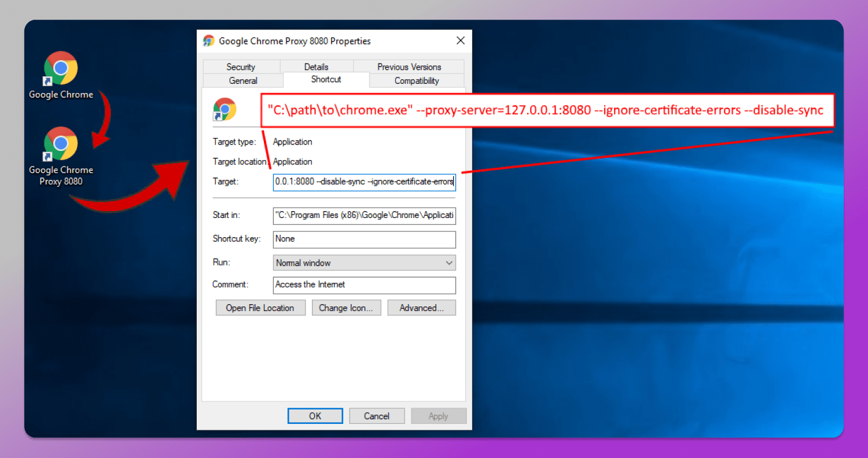Viewport: 868px width, 458px height.
Task: Switch to the Security tab
Action: (x=241, y=67)
